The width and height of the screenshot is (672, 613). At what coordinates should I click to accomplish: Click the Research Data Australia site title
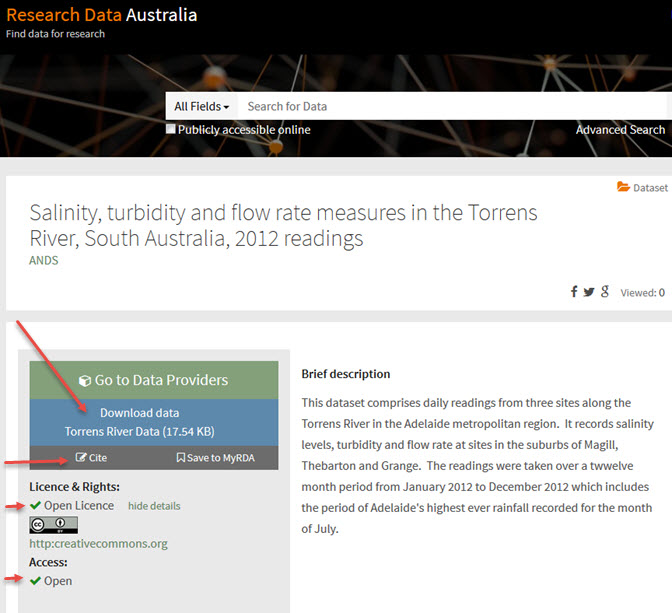pos(102,15)
